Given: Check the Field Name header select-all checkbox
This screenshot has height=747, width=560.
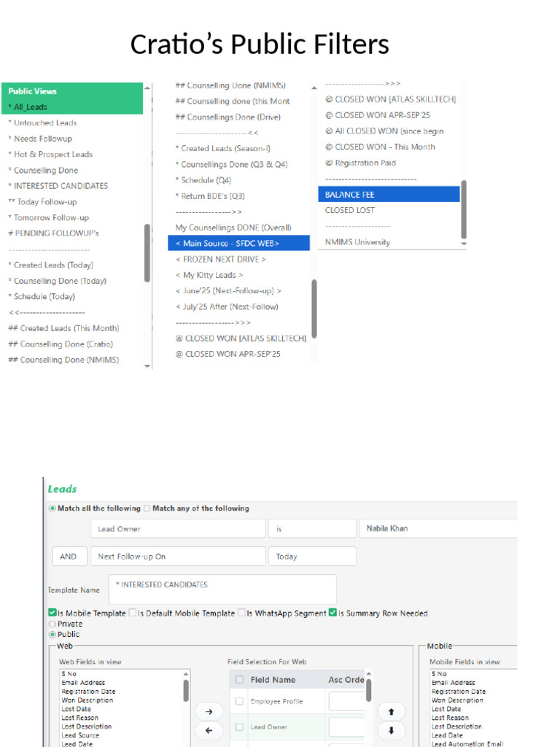Looking at the screenshot, I should pyautogui.click(x=239, y=680).
